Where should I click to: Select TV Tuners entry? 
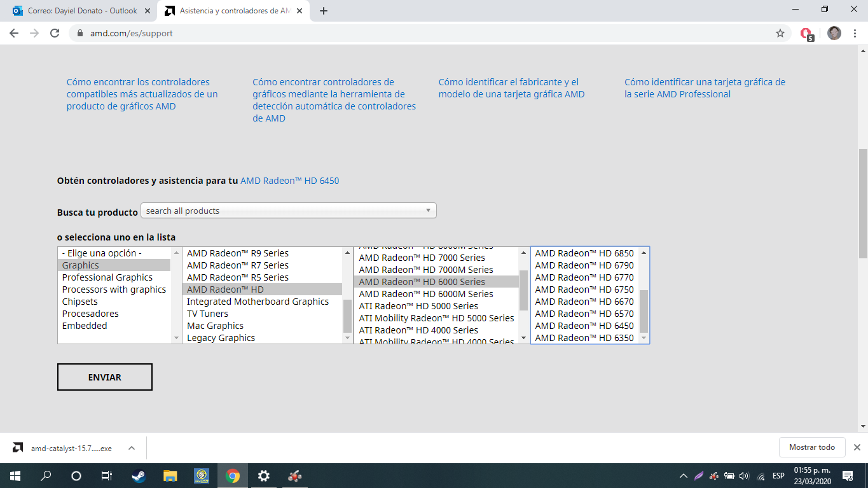tap(263, 314)
